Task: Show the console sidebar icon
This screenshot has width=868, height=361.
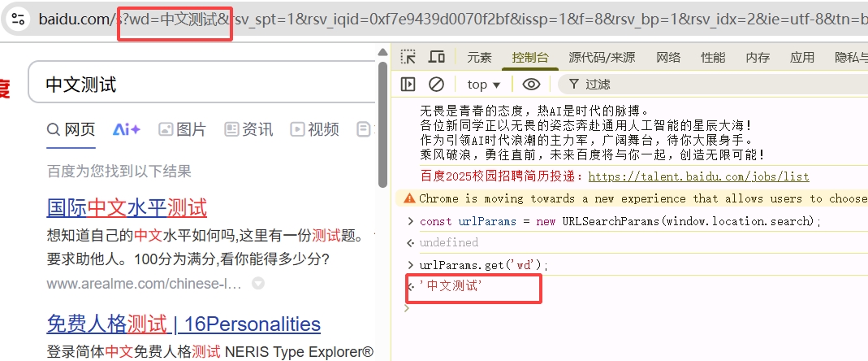Action: pyautogui.click(x=408, y=85)
